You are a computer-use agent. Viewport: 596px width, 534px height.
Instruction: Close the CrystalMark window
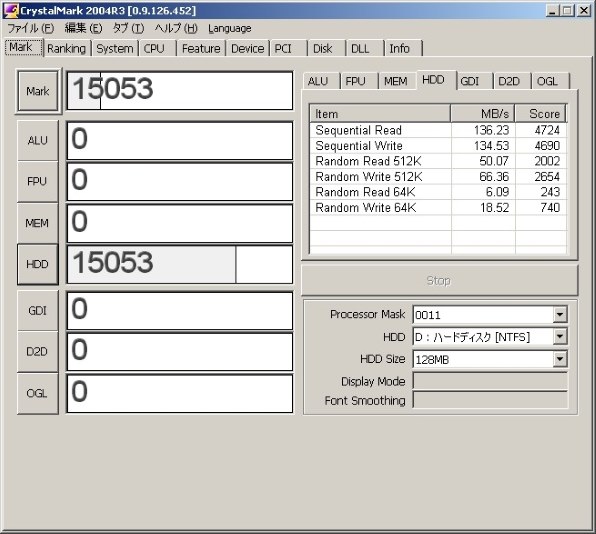583,11
